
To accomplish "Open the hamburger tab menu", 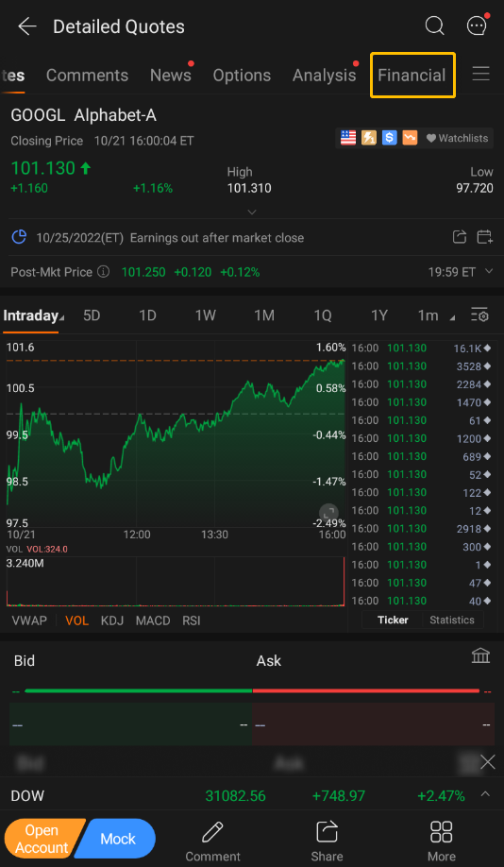I will click(x=480, y=74).
